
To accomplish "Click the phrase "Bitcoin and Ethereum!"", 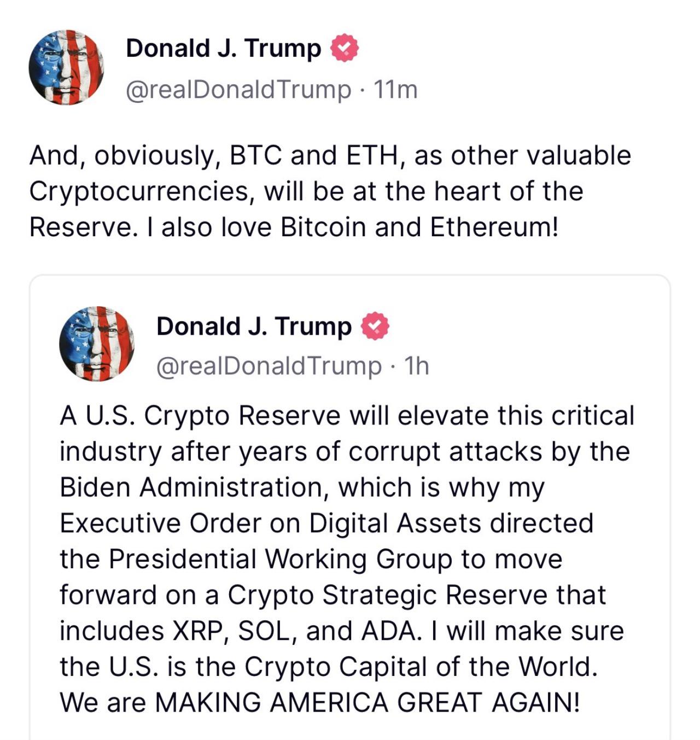I will pyautogui.click(x=419, y=227).
